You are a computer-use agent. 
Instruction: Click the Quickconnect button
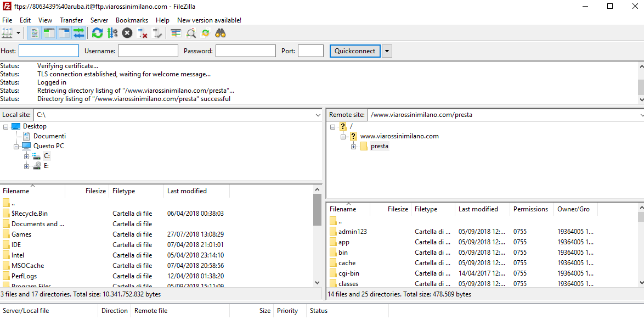[355, 51]
